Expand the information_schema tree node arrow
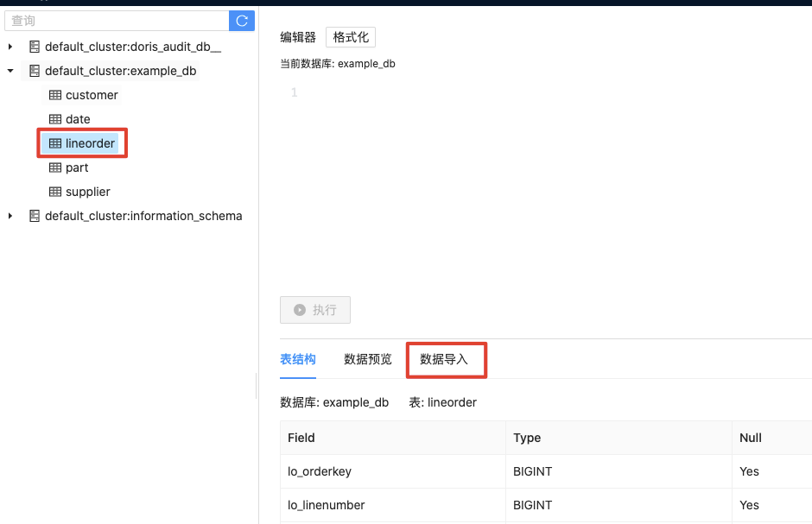This screenshot has width=812, height=524. (x=10, y=216)
